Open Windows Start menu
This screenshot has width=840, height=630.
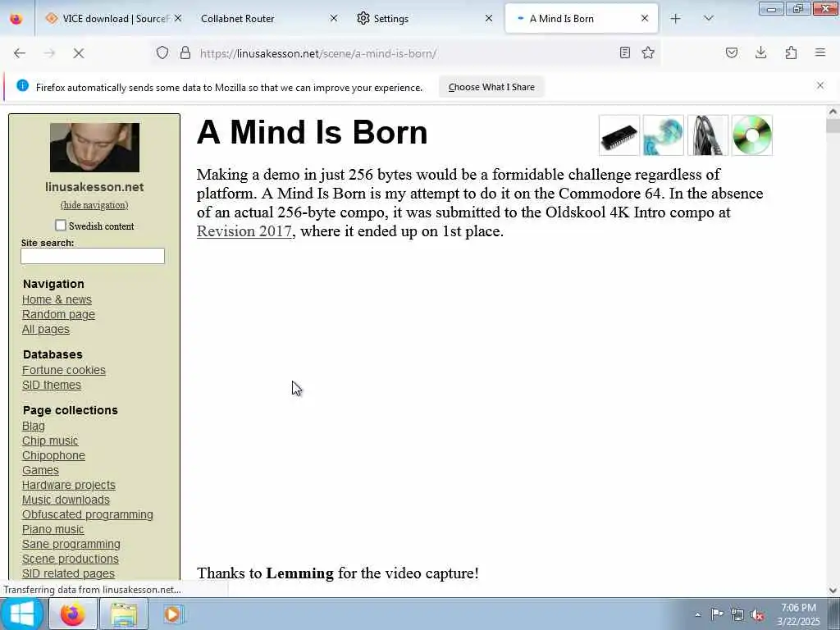coord(22,614)
